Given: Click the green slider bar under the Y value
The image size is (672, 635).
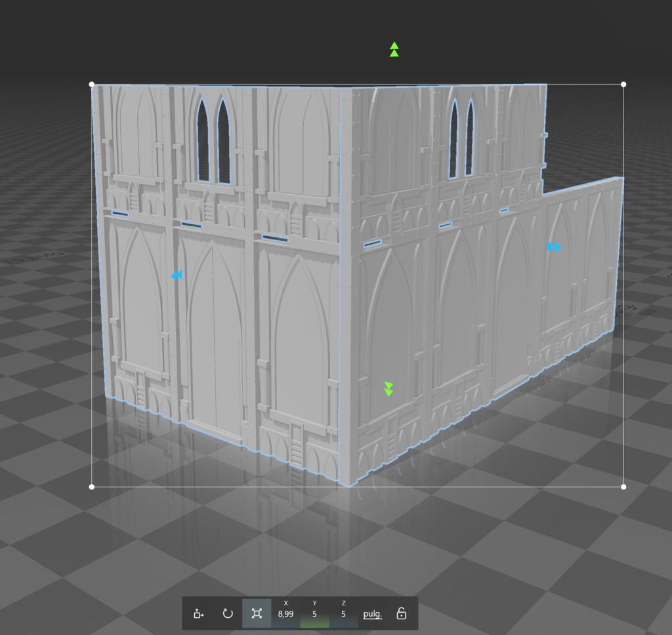Looking at the screenshot, I should click(x=314, y=625).
